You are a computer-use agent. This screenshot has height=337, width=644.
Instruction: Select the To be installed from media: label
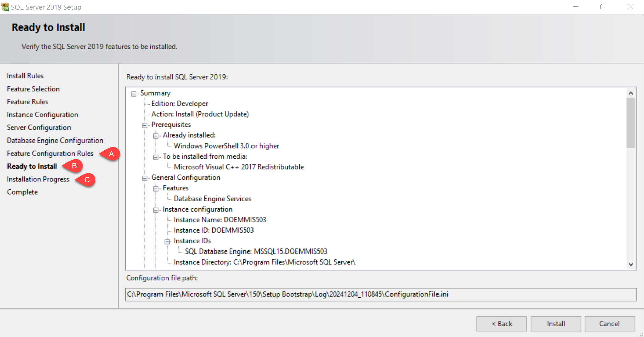[x=205, y=156]
